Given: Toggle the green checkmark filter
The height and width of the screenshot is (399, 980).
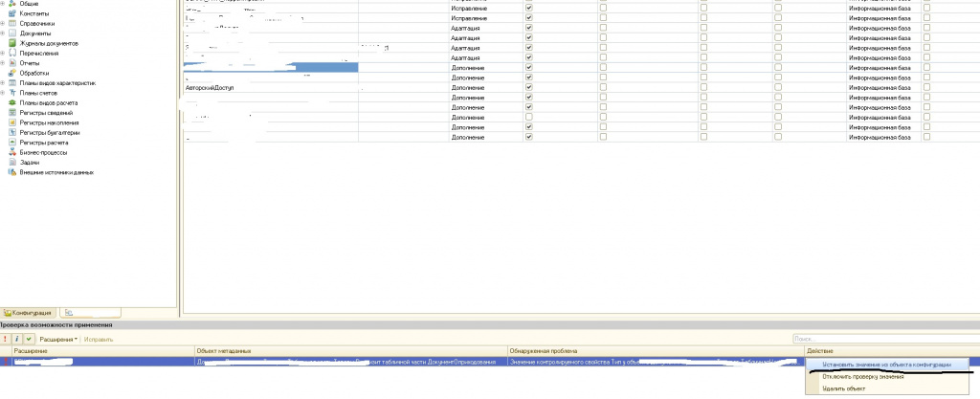Looking at the screenshot, I should (x=28, y=339).
